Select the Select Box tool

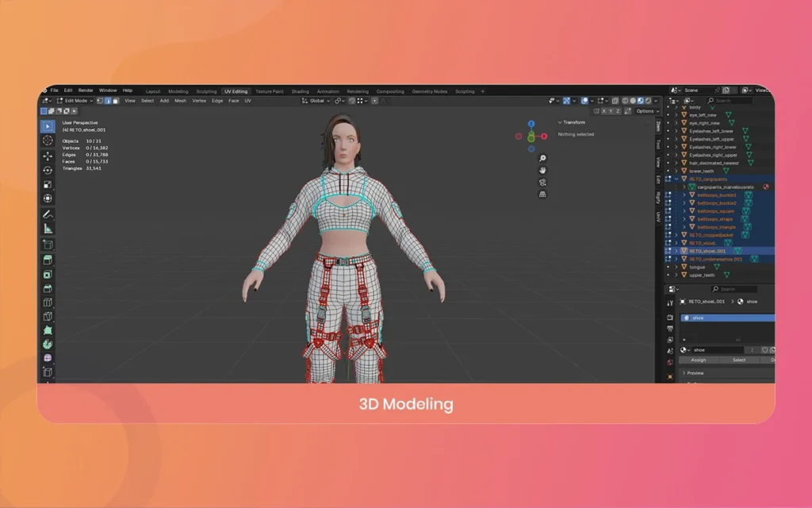[48, 126]
